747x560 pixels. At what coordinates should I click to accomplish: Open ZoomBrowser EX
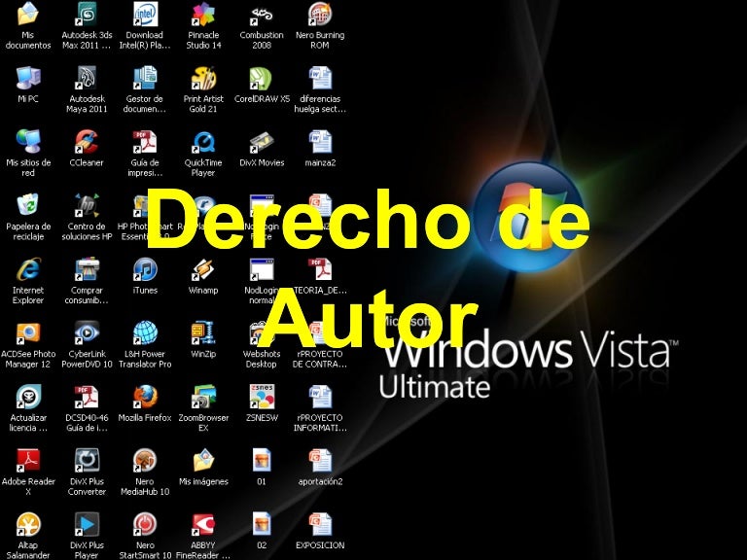[x=203, y=397]
